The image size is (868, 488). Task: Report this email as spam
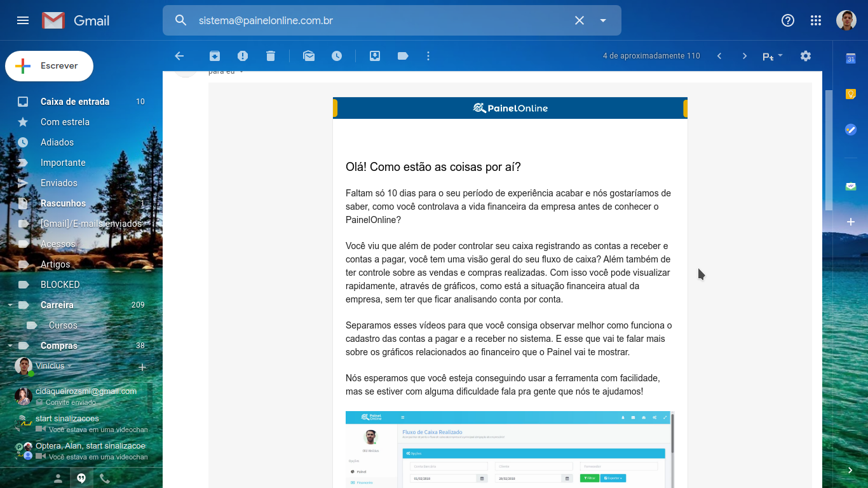[243, 56]
